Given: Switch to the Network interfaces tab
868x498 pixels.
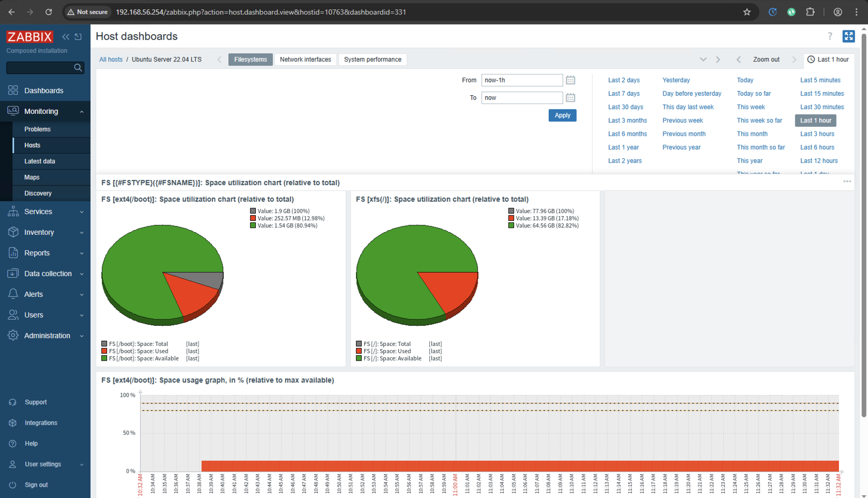Looking at the screenshot, I should coord(305,59).
